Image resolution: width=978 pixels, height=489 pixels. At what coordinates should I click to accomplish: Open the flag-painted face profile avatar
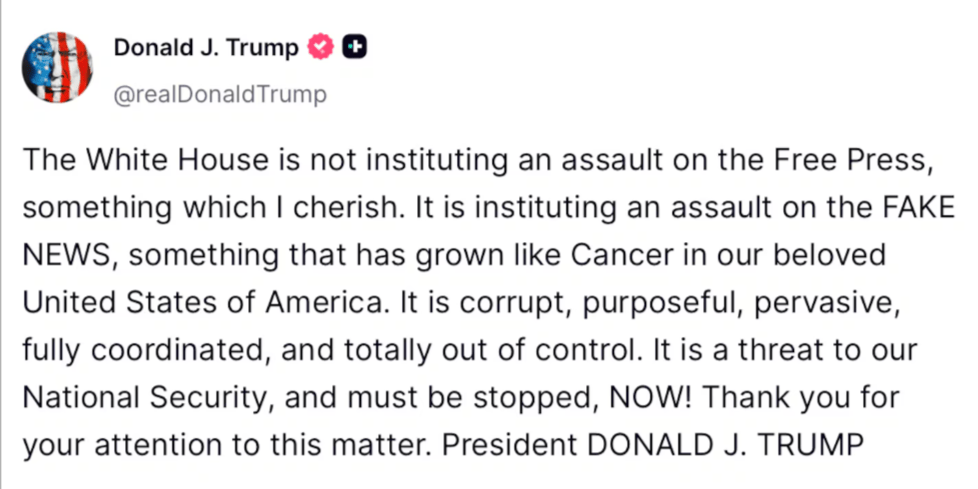coord(57,67)
